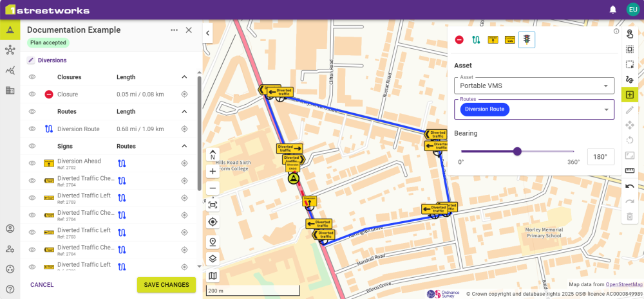The height and width of the screenshot is (299, 644).
Task: Select the traffic cone sidebar icon
Action: [x=10, y=30]
